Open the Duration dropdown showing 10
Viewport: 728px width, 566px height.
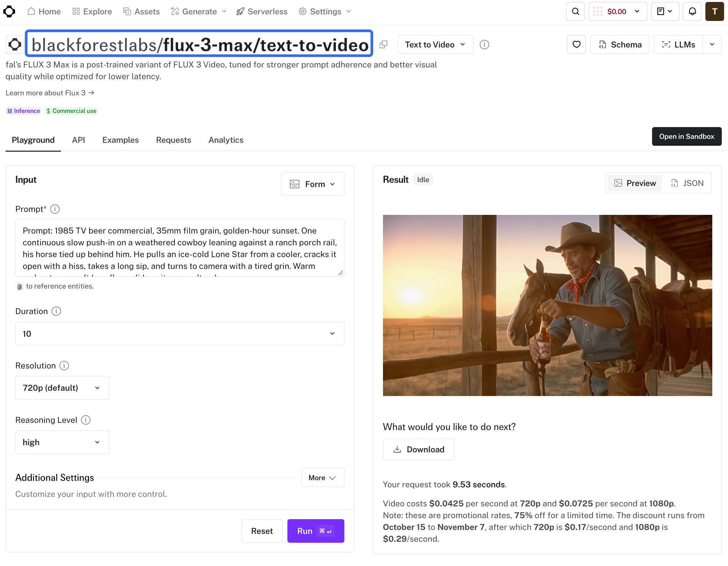pyautogui.click(x=180, y=333)
